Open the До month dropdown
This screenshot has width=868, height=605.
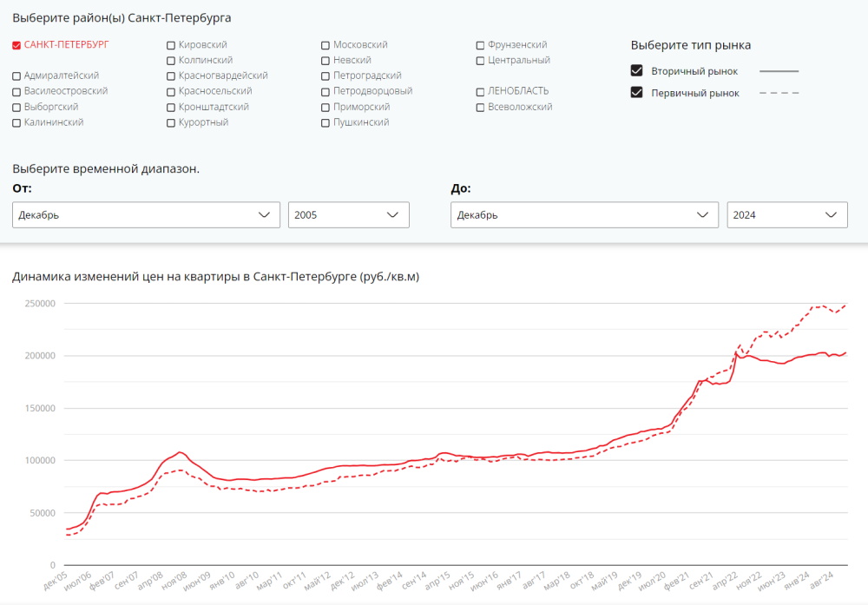584,214
